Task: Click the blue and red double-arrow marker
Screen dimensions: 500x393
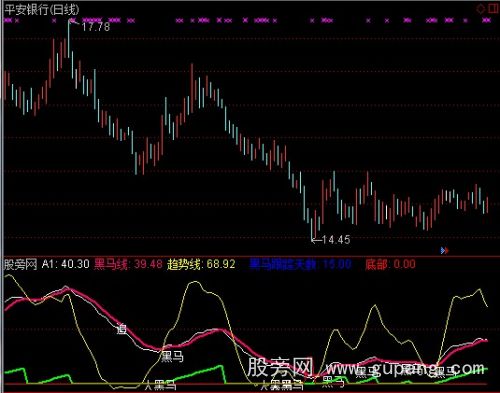Action: coord(444,250)
